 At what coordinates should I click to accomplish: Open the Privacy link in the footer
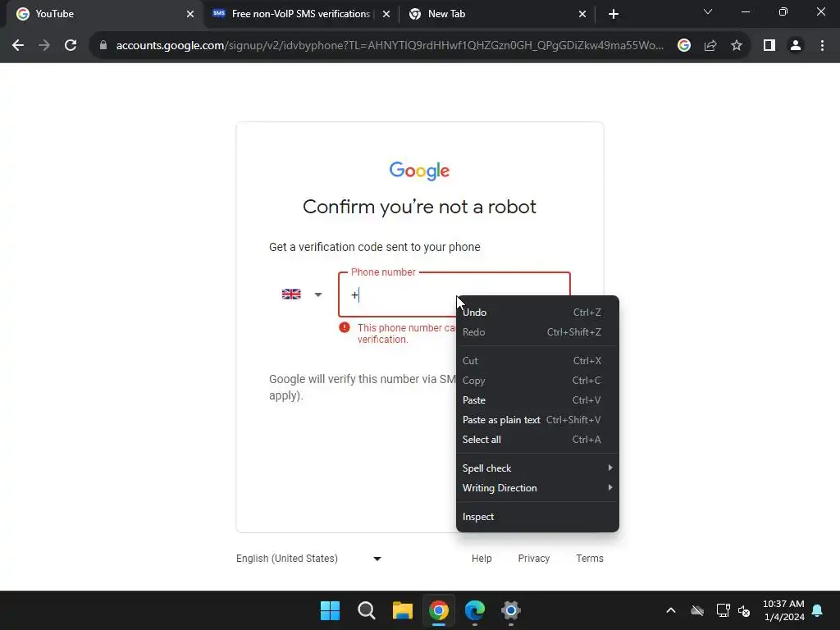(x=533, y=558)
